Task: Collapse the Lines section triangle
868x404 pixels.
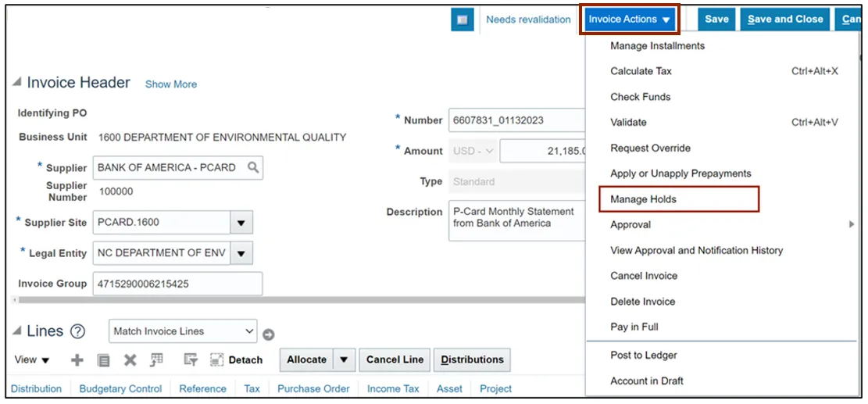Action: [x=16, y=332]
